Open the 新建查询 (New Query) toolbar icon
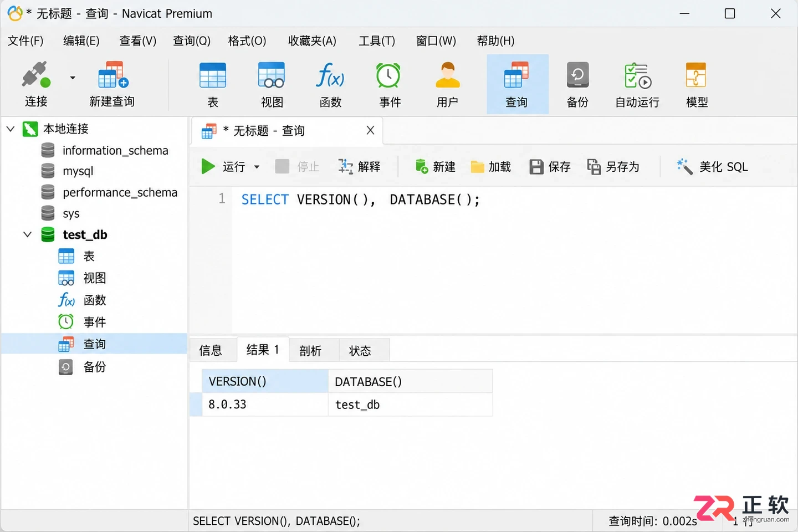Viewport: 798px width, 532px height. (x=112, y=75)
